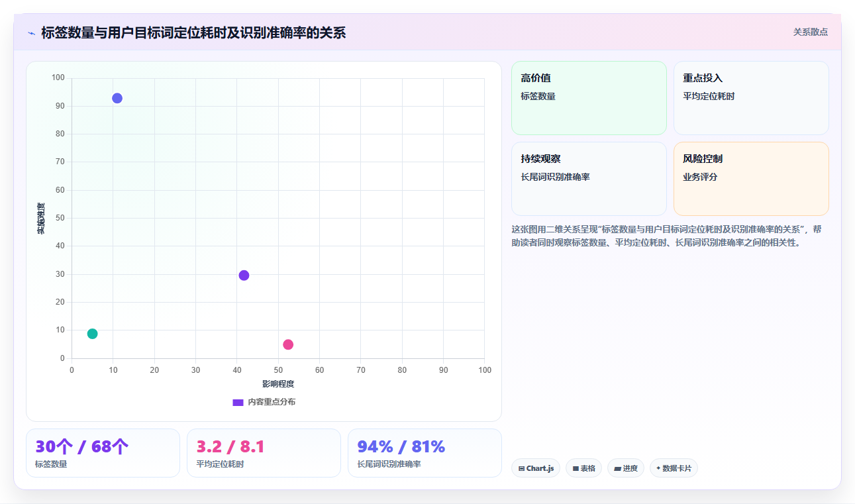Click 标签数量 inside the 高价值 card
The image size is (855, 504).
(x=538, y=96)
